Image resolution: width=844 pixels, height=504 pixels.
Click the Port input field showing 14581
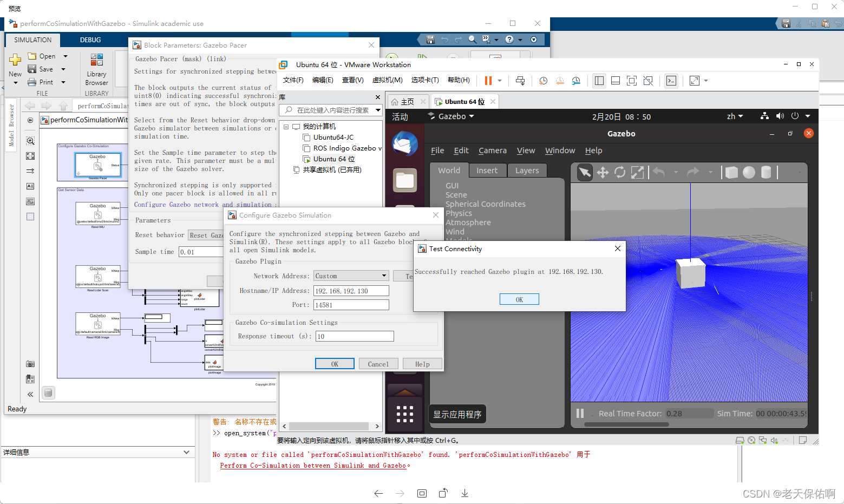coord(351,304)
